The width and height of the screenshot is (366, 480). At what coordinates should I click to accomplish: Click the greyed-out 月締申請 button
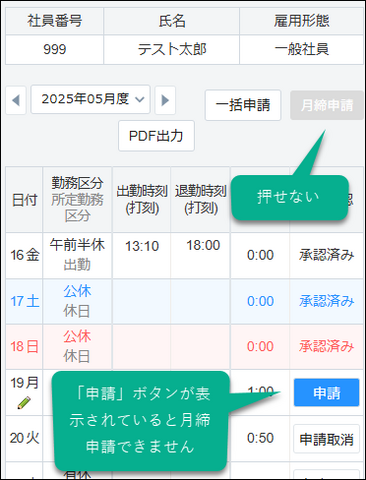(x=327, y=105)
